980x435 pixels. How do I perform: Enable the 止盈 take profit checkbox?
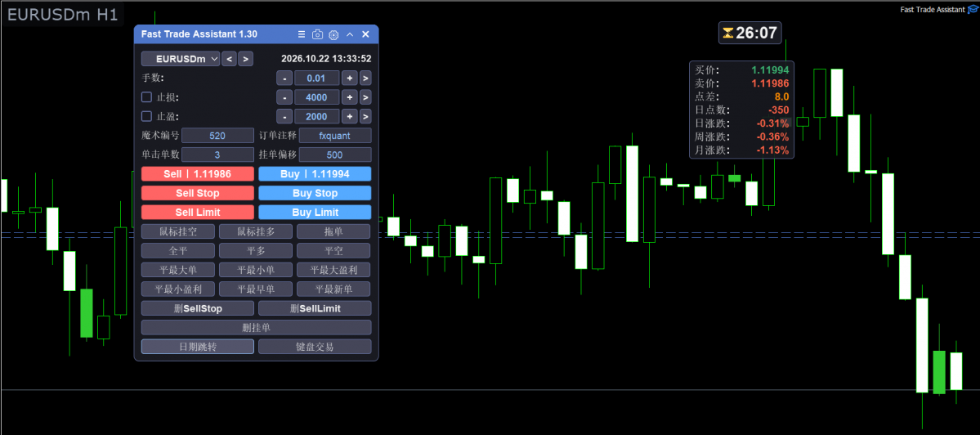click(x=147, y=116)
